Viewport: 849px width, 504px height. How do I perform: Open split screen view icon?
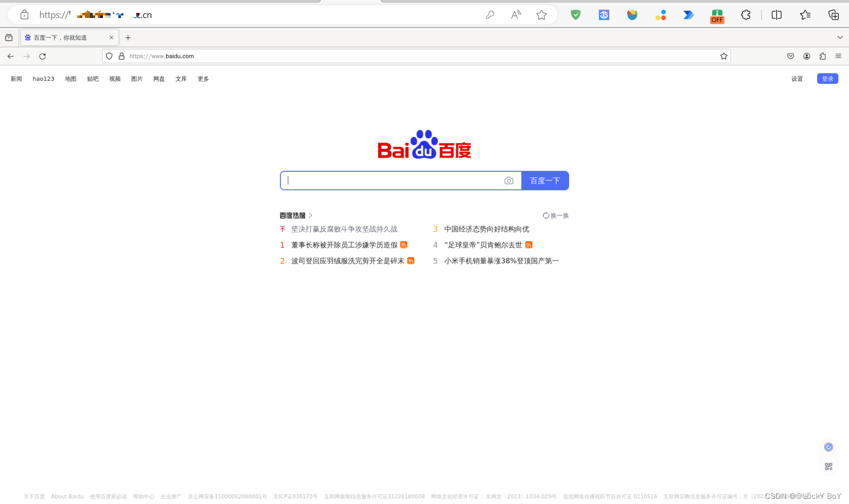776,15
